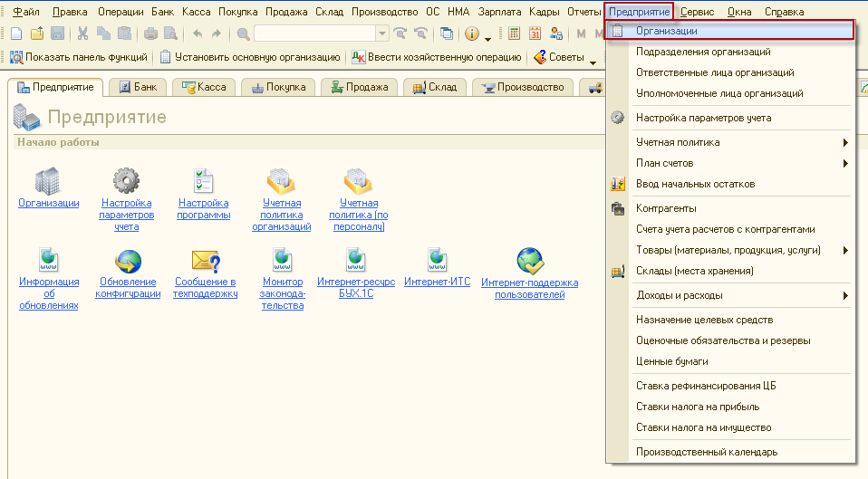Select Контрагенты from the Предприятие menu
Viewport: 868px width, 479px height.
(x=666, y=208)
